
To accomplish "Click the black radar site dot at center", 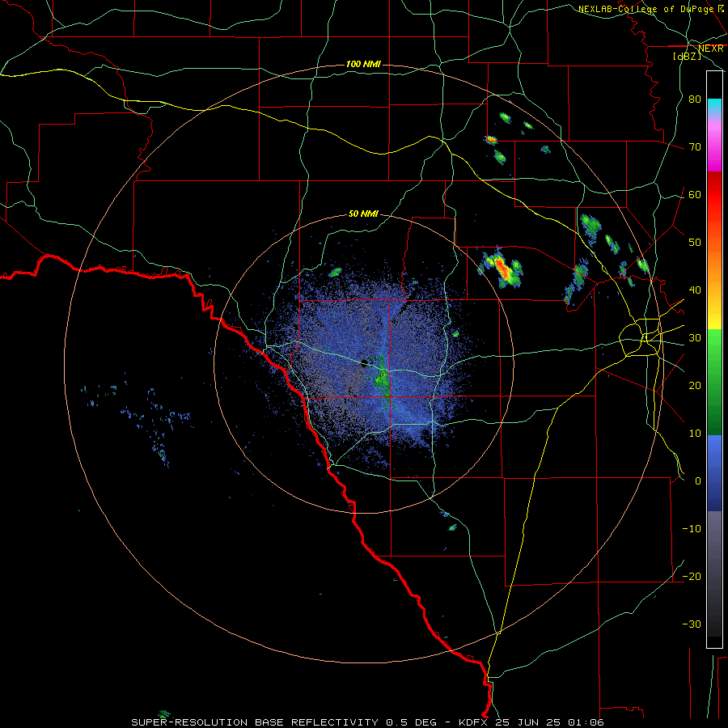I will pos(365,363).
